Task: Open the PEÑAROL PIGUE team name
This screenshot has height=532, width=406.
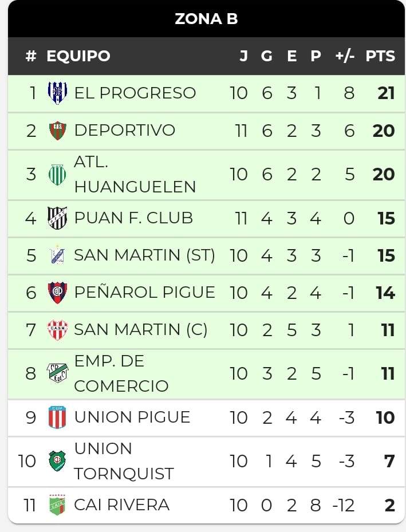Action: click(x=144, y=292)
